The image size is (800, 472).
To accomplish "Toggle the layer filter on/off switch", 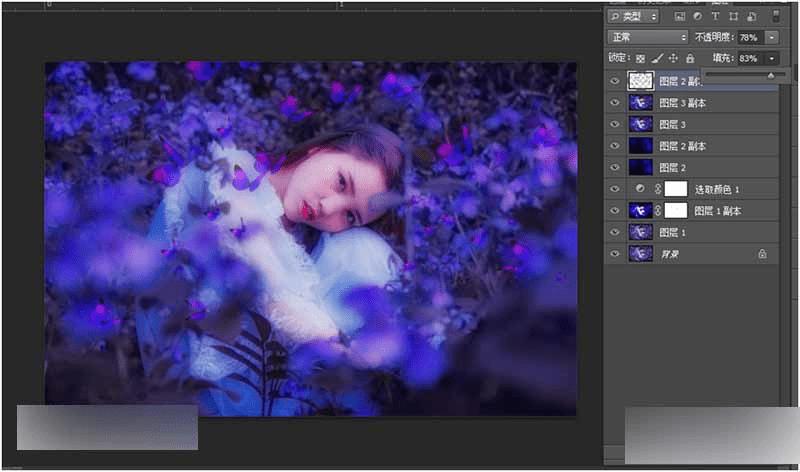I will [x=776, y=16].
